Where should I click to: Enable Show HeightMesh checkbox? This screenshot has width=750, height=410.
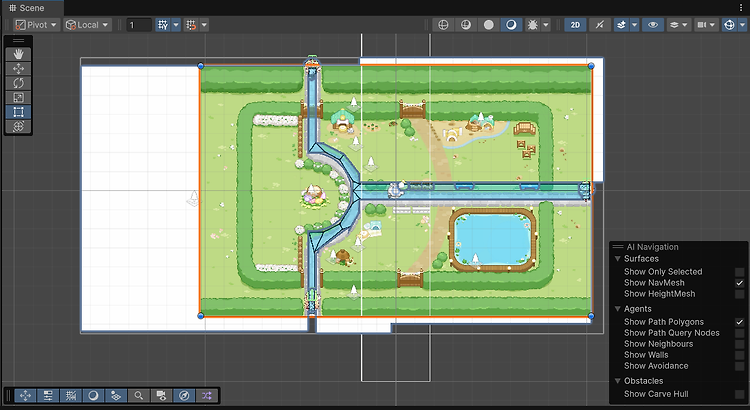pos(739,294)
